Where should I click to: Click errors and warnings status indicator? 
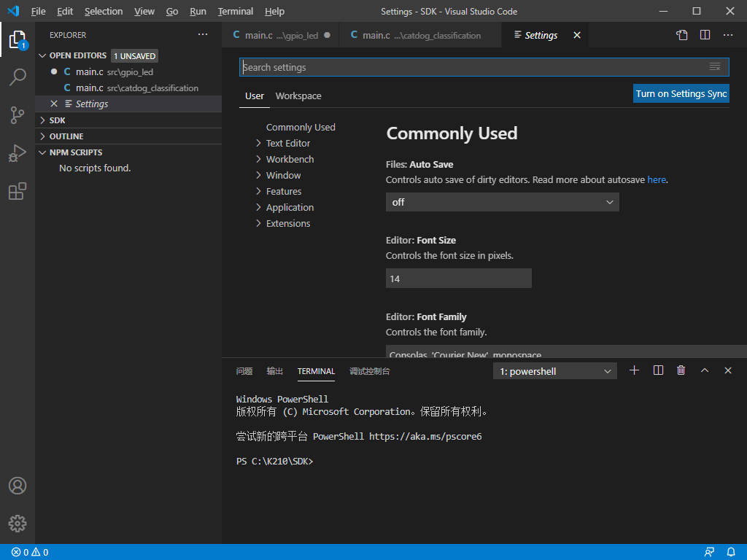pyautogui.click(x=30, y=553)
